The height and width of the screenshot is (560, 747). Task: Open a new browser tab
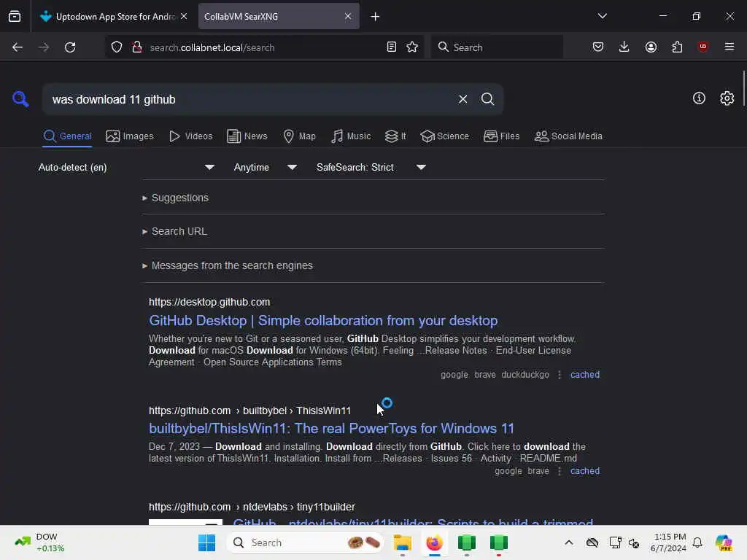pos(376,17)
